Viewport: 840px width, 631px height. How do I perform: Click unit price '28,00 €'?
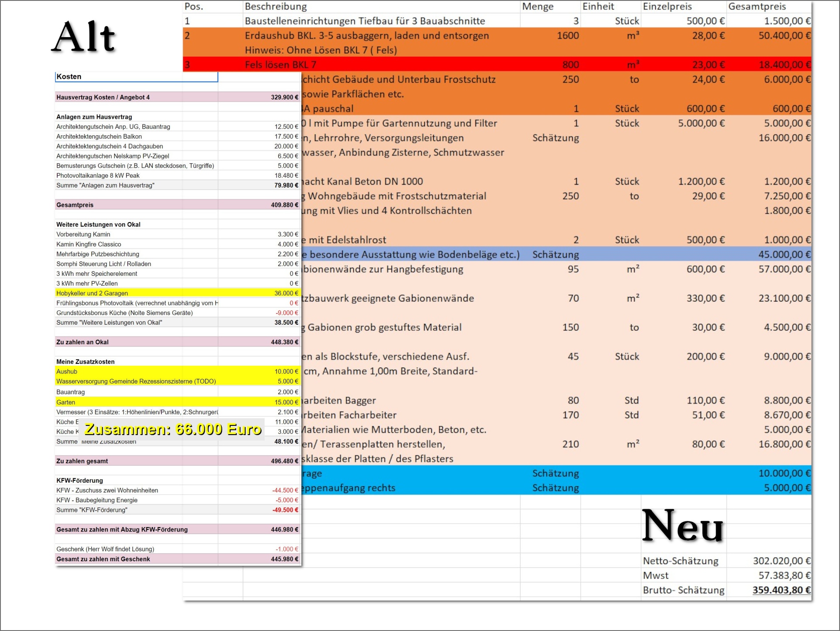pos(708,36)
